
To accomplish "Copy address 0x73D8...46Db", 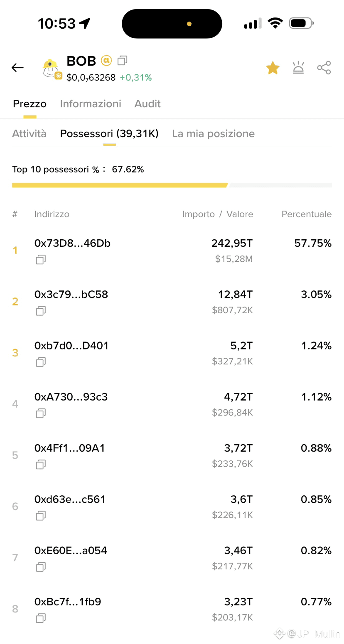I will tap(41, 260).
